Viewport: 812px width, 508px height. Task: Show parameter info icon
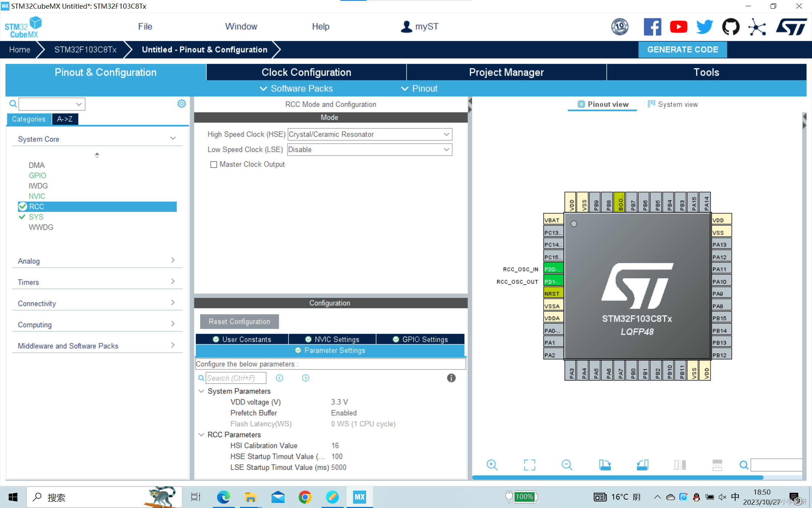451,378
